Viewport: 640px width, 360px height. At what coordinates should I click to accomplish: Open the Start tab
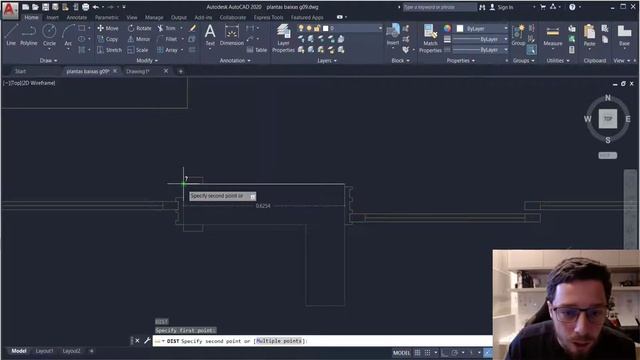pos(20,71)
